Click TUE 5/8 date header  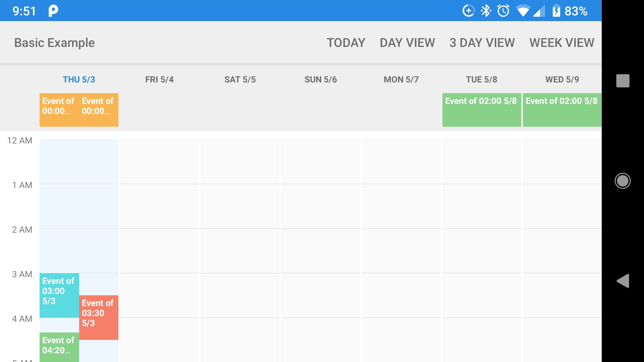coord(481,79)
